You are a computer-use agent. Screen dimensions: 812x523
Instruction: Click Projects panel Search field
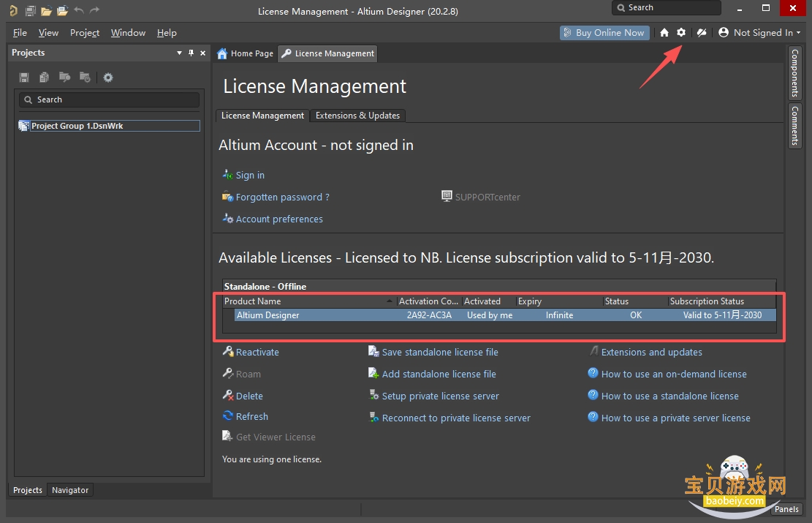point(110,99)
